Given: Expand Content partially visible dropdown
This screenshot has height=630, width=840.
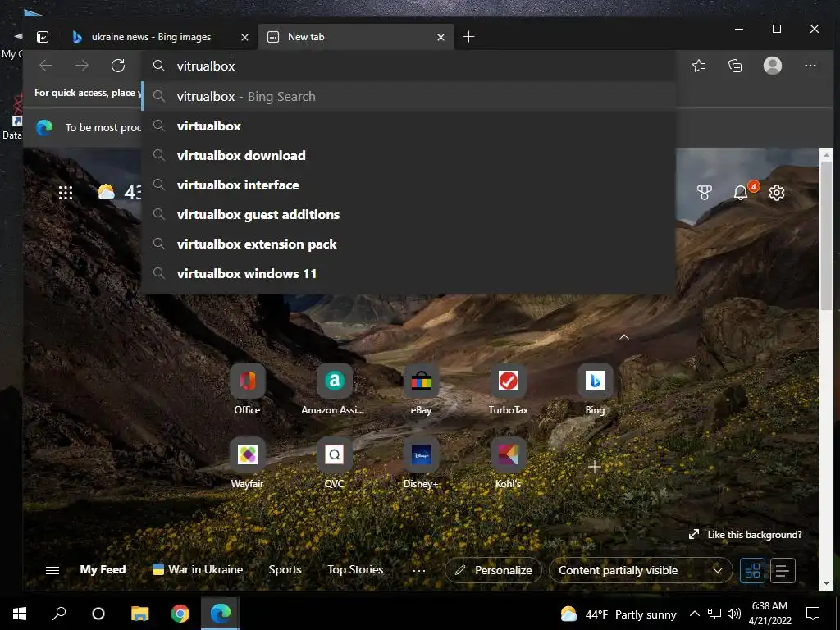Looking at the screenshot, I should point(640,571).
